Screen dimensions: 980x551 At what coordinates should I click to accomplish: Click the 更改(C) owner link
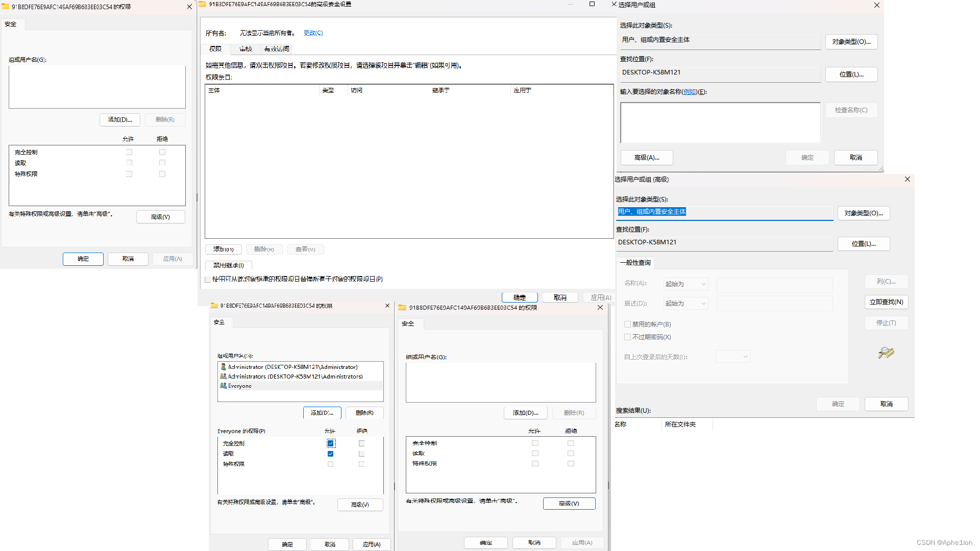click(313, 33)
